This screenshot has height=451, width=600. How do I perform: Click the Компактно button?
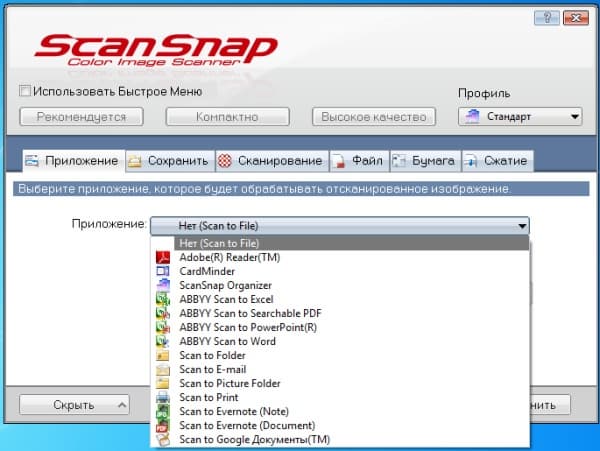[x=227, y=117]
